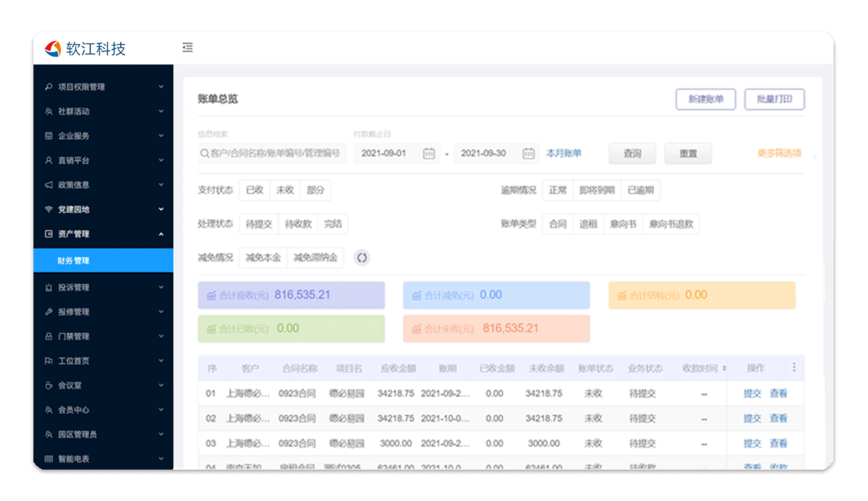The height and width of the screenshot is (501, 868).
Task: Open start date calendar icon for 2021-09-01
Action: (x=428, y=153)
